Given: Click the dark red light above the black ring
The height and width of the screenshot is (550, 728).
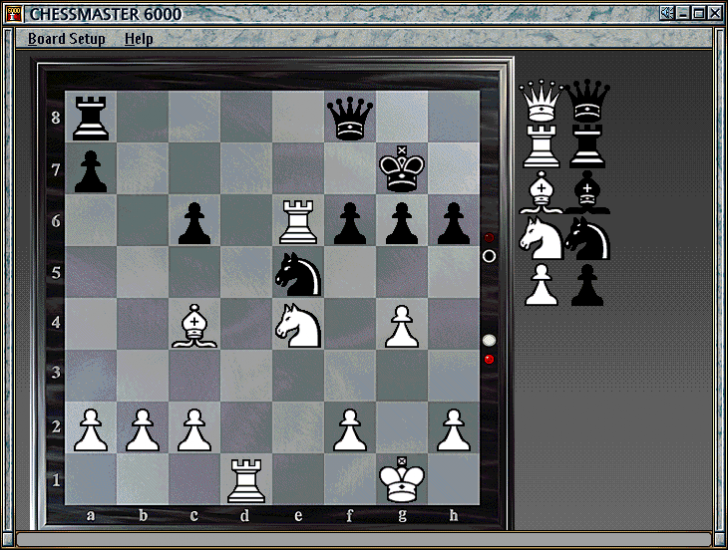Looking at the screenshot, I should pos(489,238).
